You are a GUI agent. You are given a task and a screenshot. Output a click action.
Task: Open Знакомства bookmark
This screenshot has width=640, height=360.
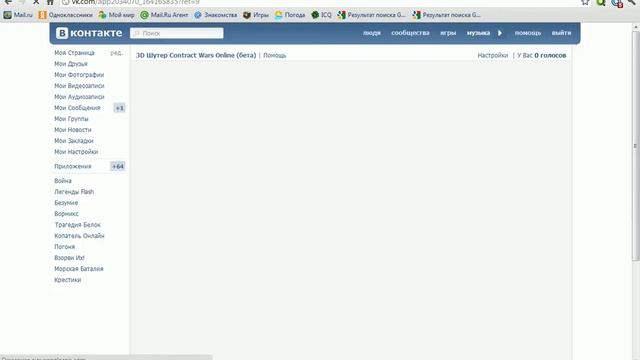click(216, 15)
